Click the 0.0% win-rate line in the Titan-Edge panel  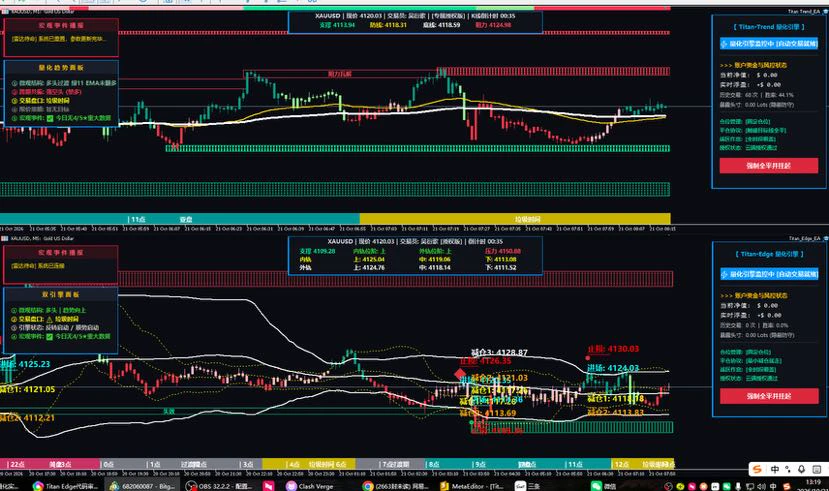(x=754, y=326)
